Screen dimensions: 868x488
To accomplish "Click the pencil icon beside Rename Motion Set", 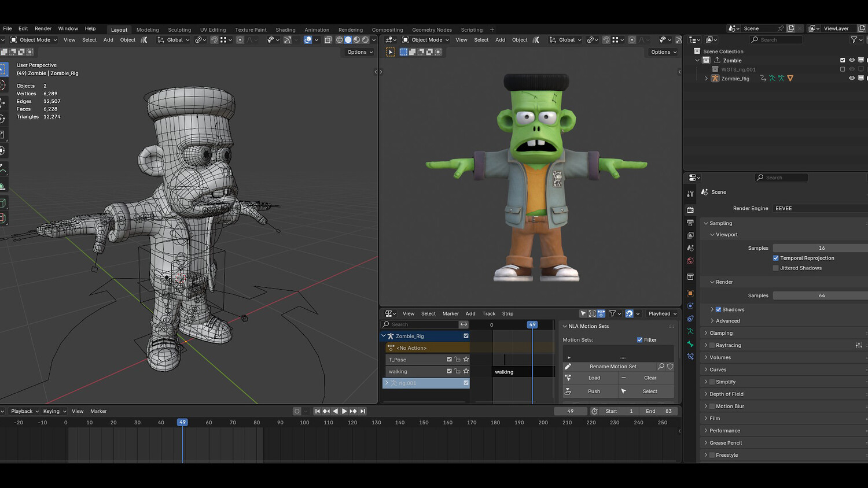I will (x=568, y=367).
